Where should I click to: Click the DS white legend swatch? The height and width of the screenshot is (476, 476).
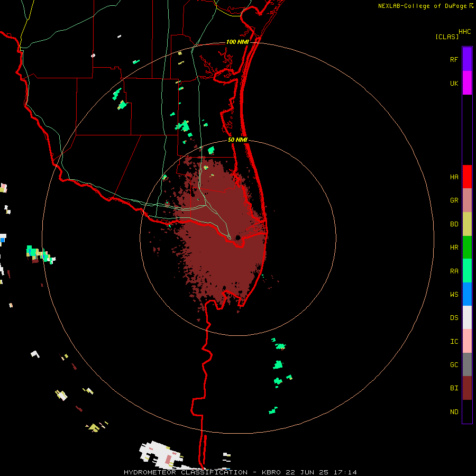467,317
